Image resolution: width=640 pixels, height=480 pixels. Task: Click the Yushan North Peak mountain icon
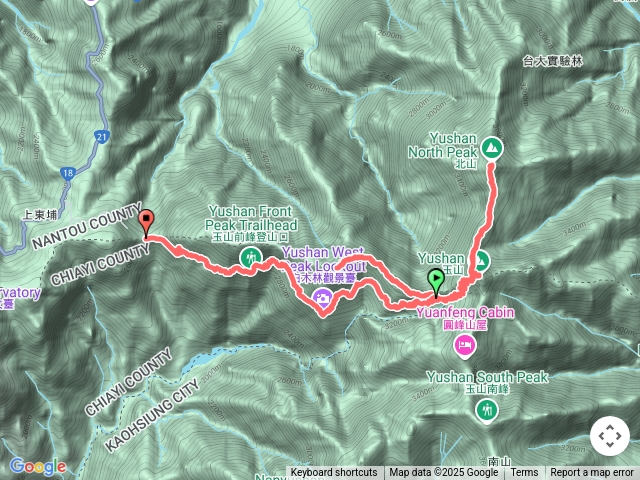coord(492,148)
